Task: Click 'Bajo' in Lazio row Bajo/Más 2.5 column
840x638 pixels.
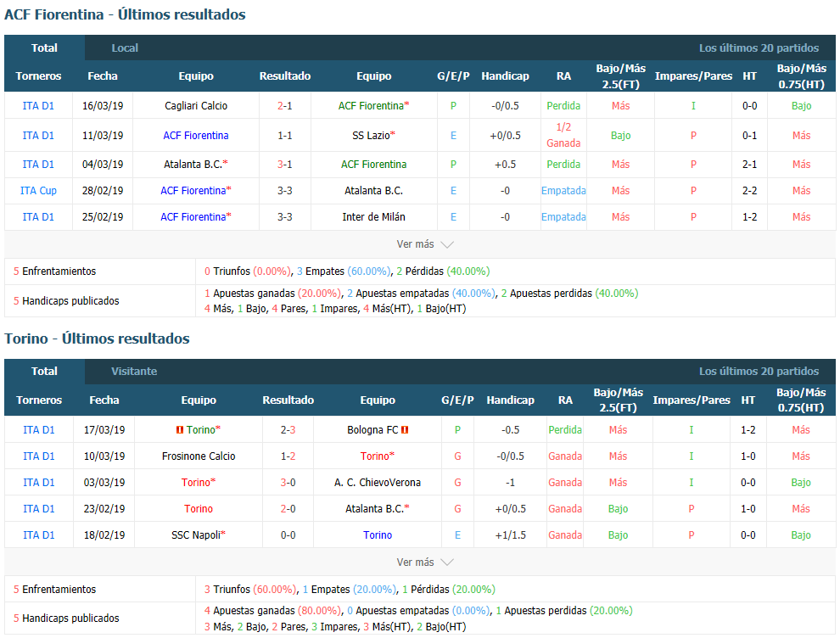Action: click(620, 135)
